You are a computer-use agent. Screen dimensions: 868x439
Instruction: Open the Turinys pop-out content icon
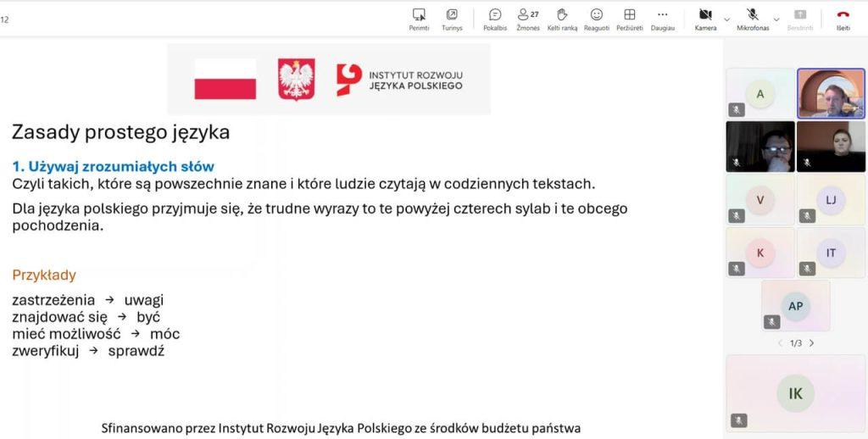pyautogui.click(x=452, y=15)
